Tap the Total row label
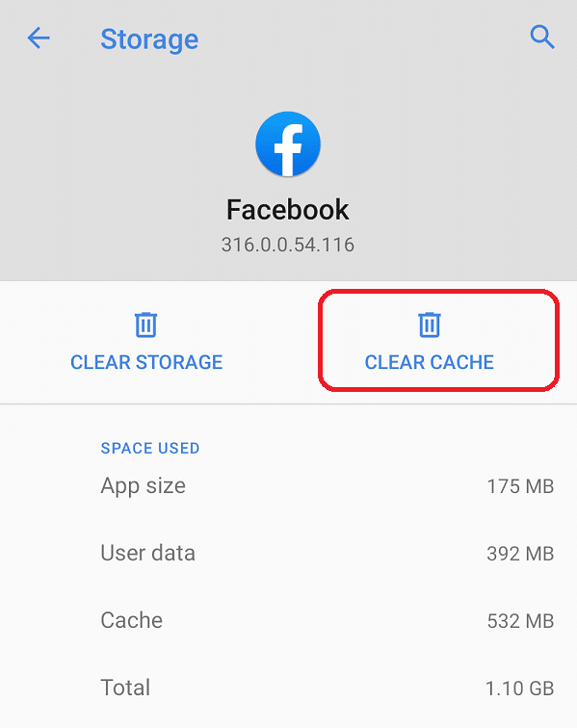Image resolution: width=577 pixels, height=728 pixels. pyautogui.click(x=125, y=688)
